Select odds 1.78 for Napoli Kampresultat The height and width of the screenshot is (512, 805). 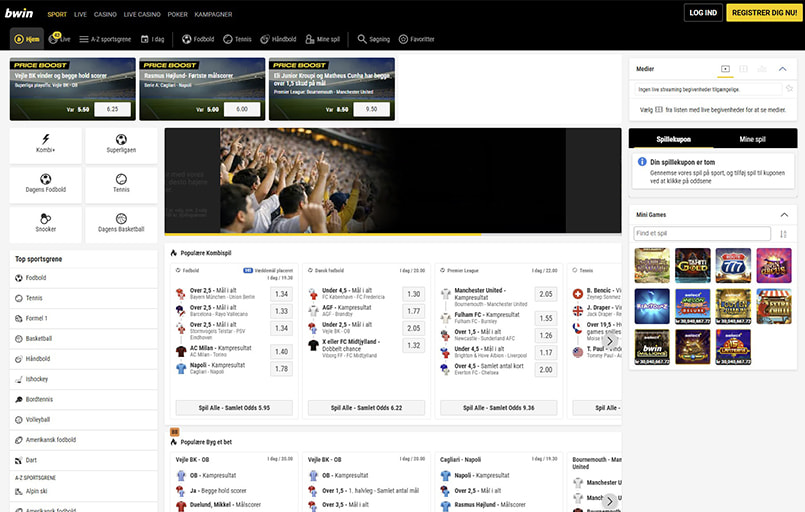[281, 369]
